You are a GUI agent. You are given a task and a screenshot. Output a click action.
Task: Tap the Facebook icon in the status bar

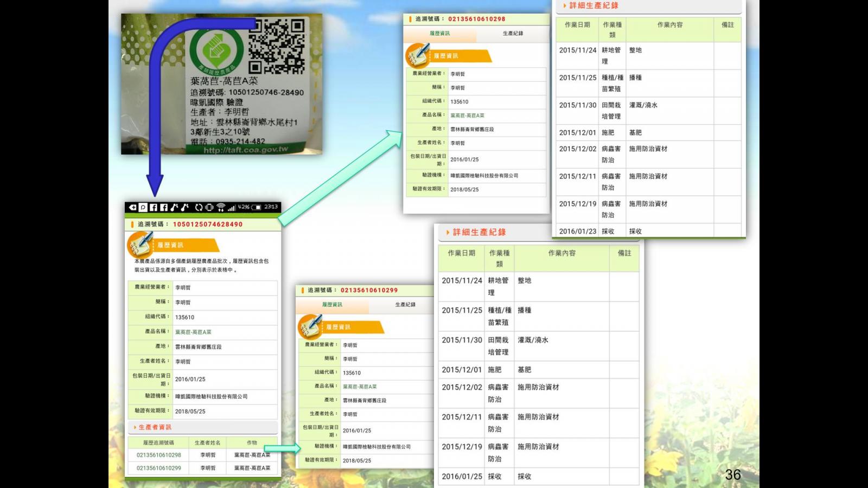[154, 207]
